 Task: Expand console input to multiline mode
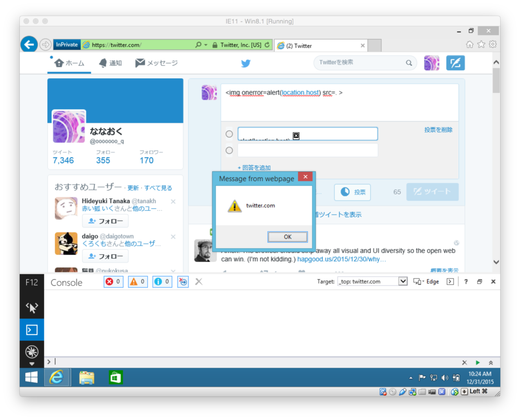tap(491, 363)
